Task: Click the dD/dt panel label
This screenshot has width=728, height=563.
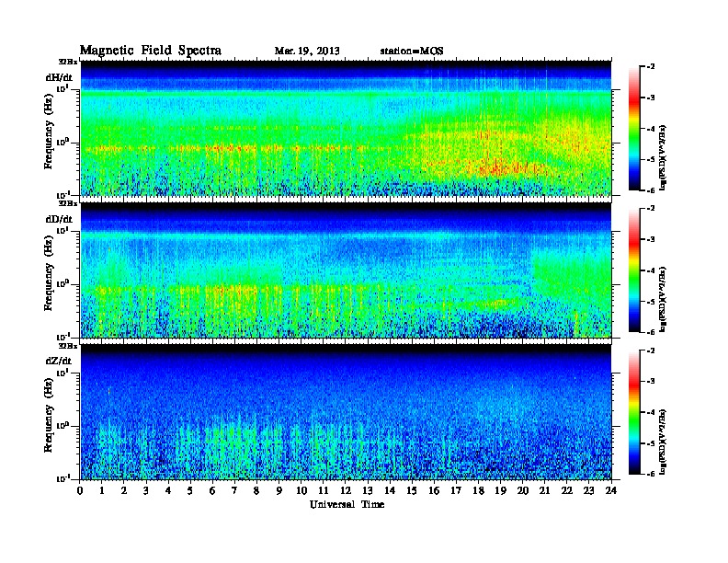Action: coord(59,219)
